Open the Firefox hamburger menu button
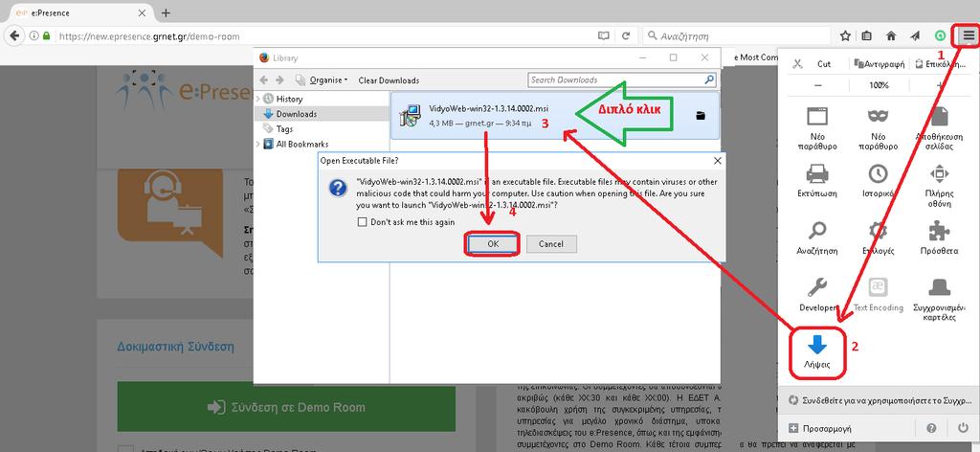The width and height of the screenshot is (980, 452). pos(969,36)
